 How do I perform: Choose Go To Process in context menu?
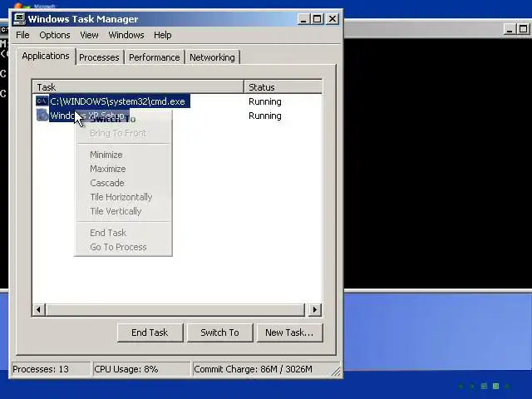click(123, 247)
